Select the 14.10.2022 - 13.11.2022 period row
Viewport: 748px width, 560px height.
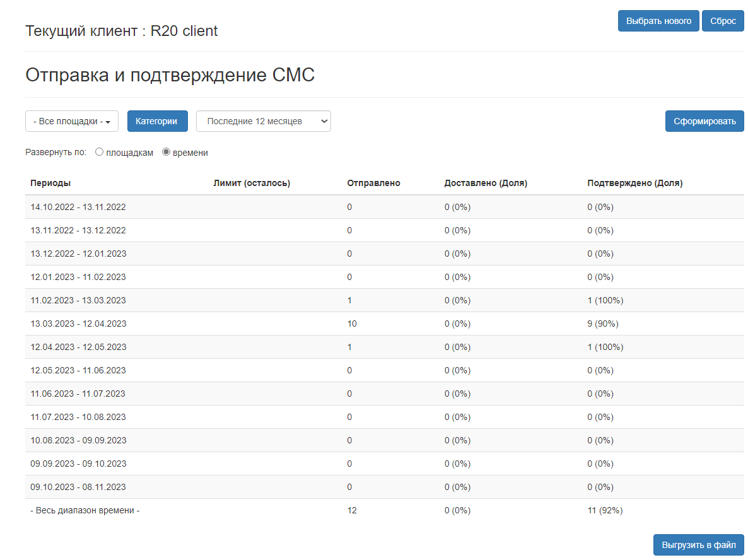78,207
